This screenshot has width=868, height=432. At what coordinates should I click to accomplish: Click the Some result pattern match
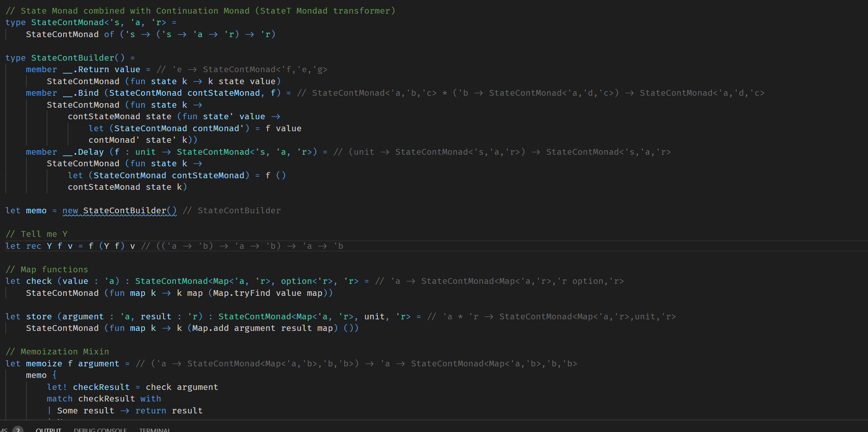(85, 411)
